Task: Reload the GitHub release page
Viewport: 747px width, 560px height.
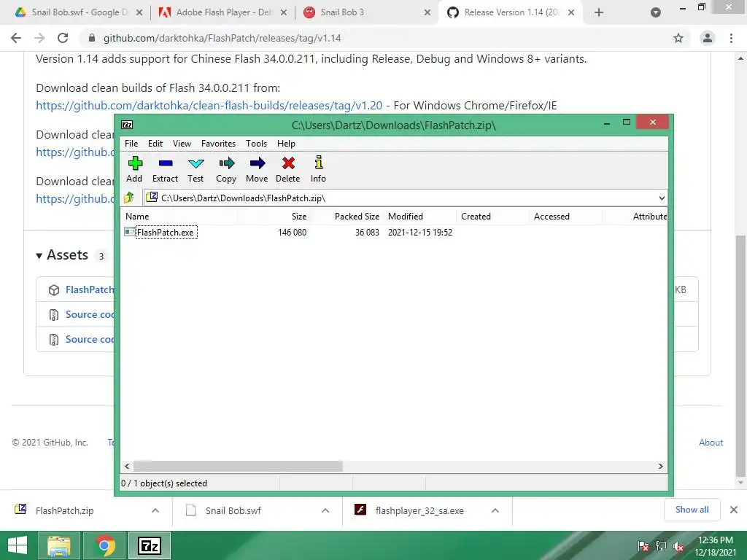Action: (x=63, y=38)
